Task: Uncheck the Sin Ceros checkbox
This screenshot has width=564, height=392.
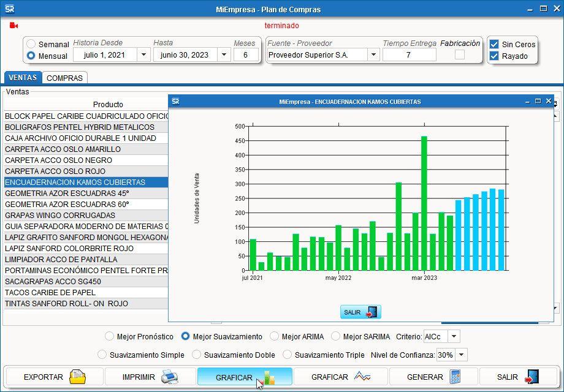Action: point(494,44)
